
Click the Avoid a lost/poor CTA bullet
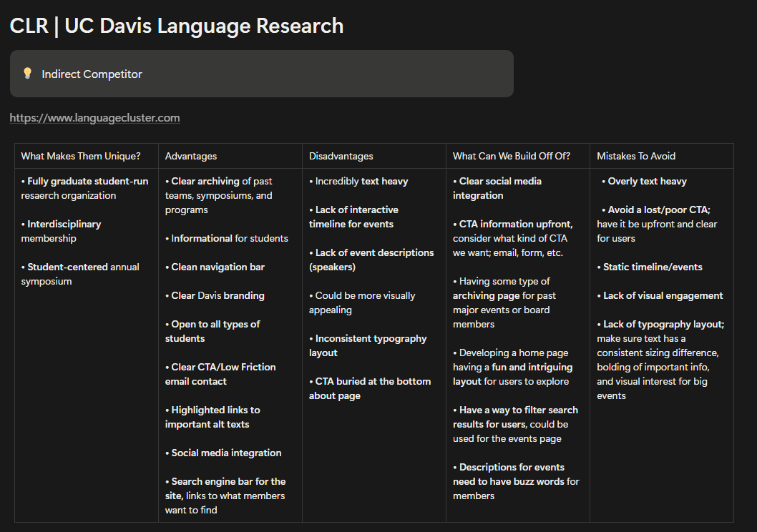[x=657, y=224]
